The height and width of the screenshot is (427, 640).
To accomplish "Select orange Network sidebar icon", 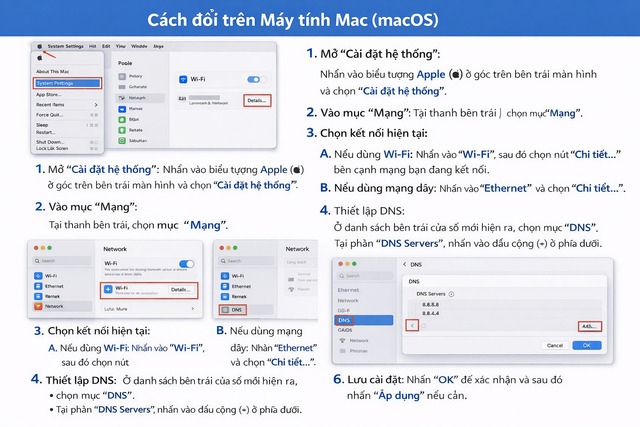I will point(38,306).
